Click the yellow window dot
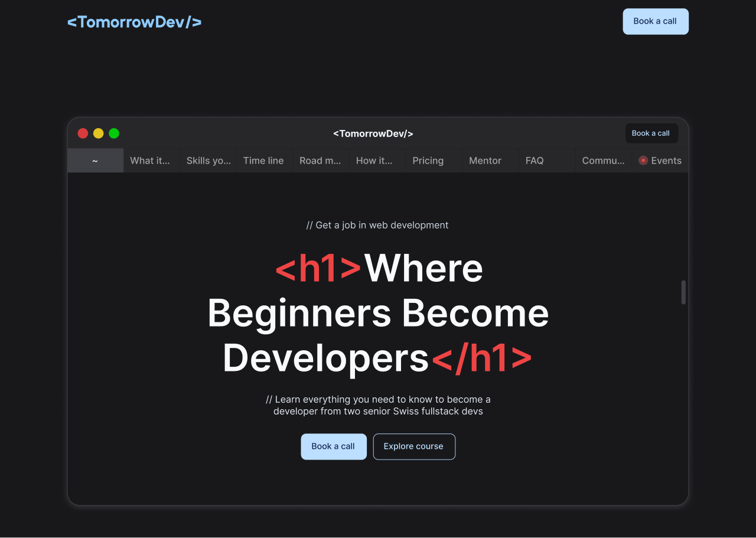The width and height of the screenshot is (756, 538). (x=99, y=133)
